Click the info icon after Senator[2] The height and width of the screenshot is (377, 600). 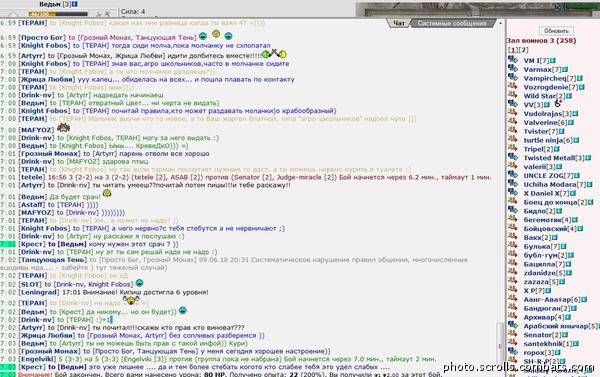tap(565, 335)
